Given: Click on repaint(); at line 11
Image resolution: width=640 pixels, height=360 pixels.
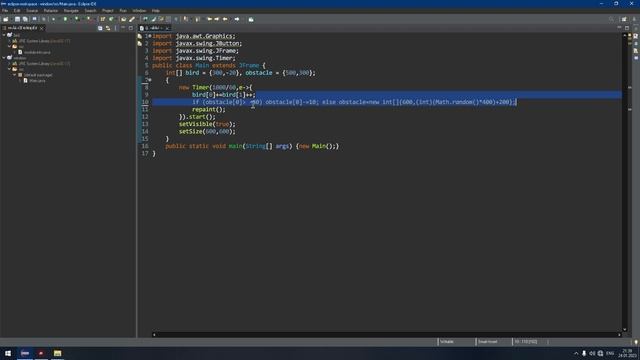Looking at the screenshot, I should tap(209, 109).
